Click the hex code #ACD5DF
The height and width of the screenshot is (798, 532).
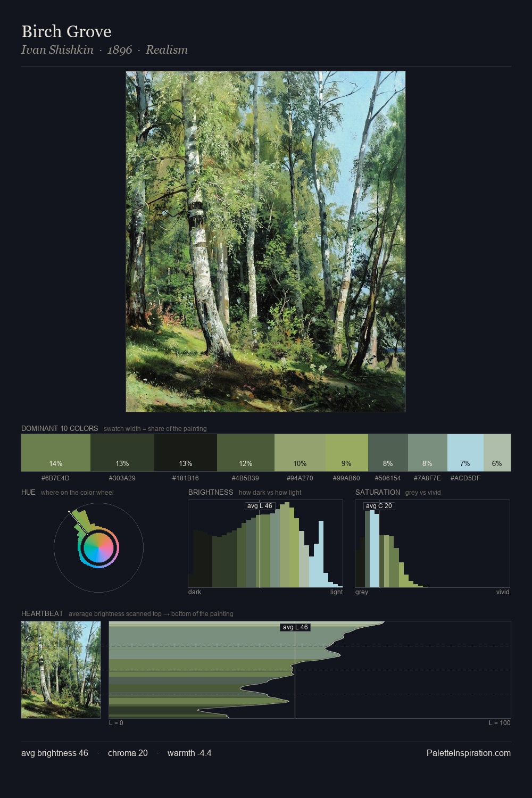pos(465,478)
